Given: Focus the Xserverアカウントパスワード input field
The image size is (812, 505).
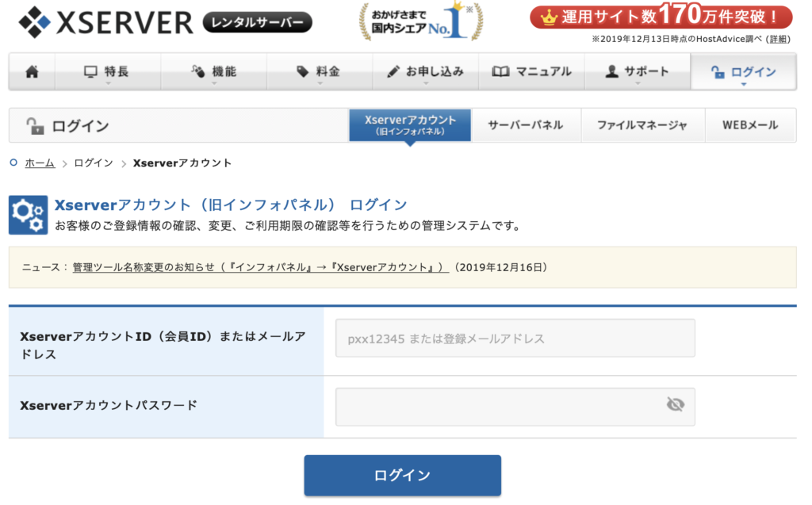Looking at the screenshot, I should 515,407.
